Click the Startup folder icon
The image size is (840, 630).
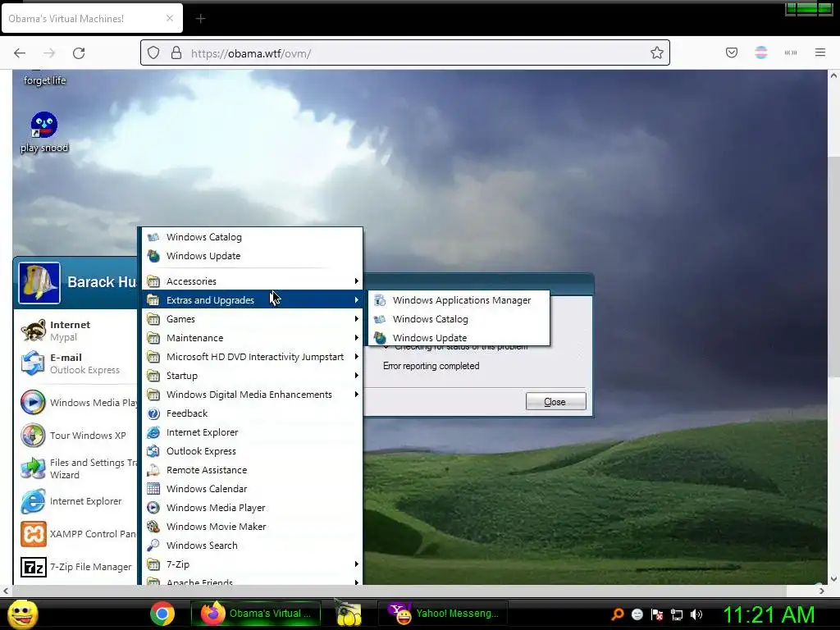(153, 376)
